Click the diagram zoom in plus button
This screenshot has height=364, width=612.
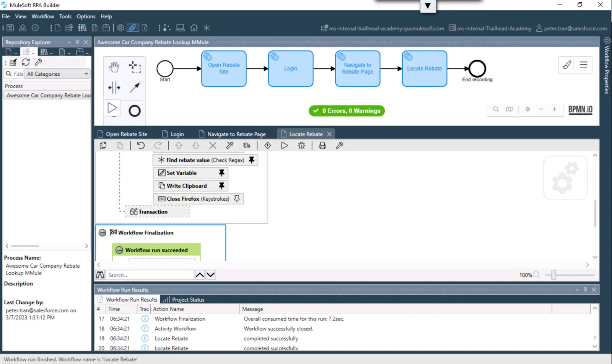pos(554,109)
